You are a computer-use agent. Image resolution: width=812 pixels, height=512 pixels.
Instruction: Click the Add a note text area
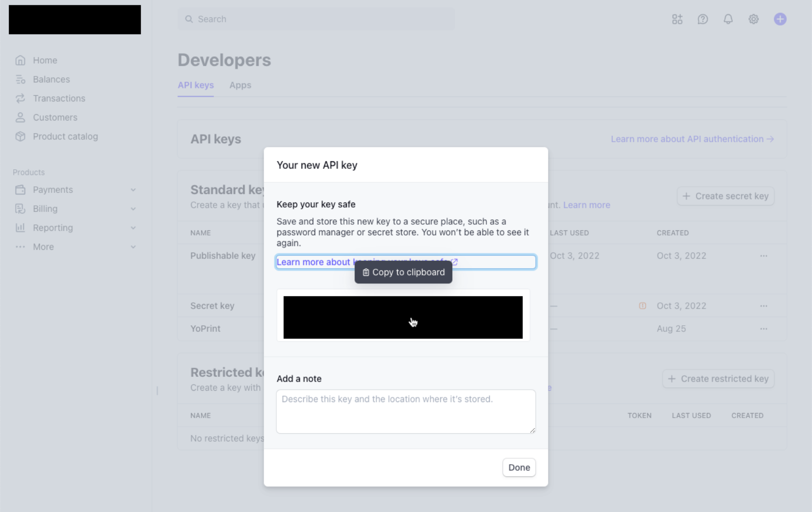(x=406, y=411)
